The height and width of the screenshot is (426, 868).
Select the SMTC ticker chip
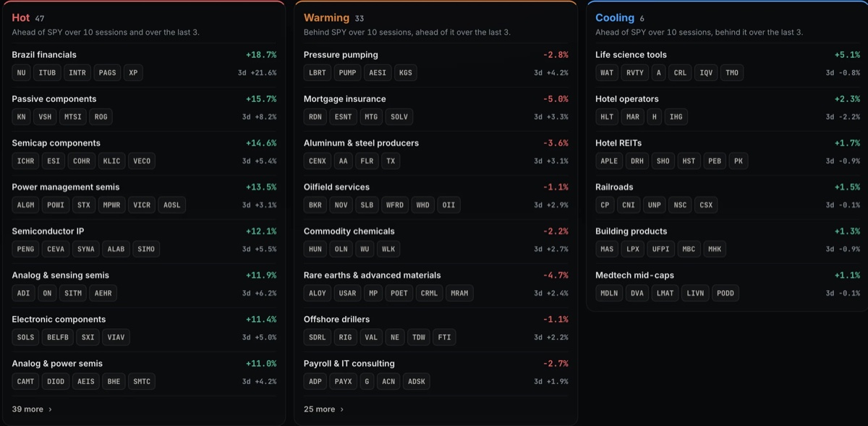coord(142,382)
